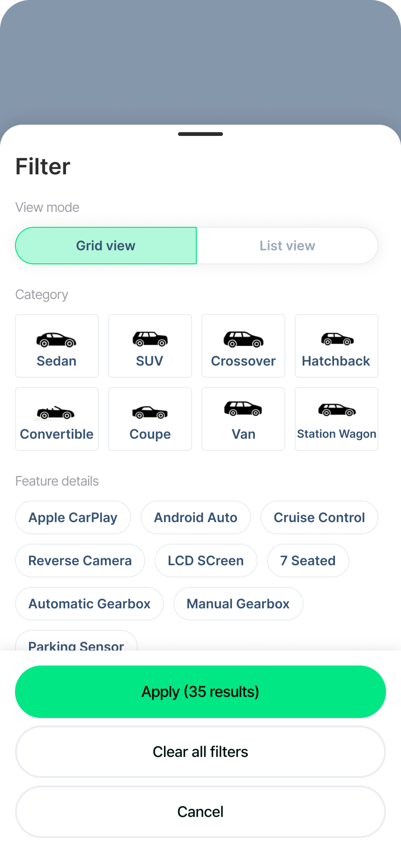Enable the Reverse Camera feature filter

(80, 561)
